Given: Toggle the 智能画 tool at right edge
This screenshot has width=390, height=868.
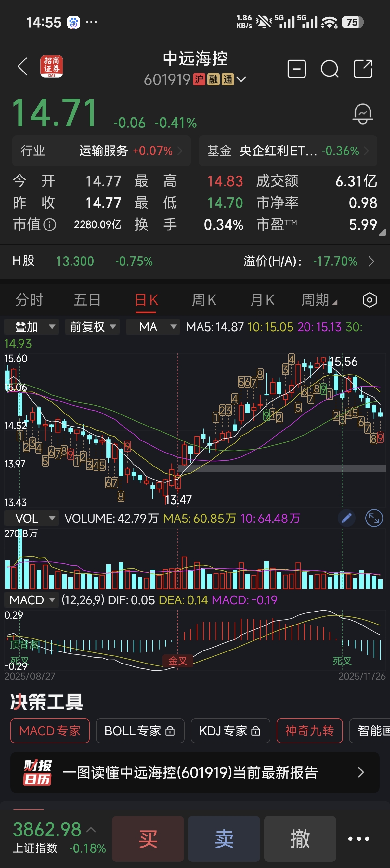Looking at the screenshot, I should pyautogui.click(x=370, y=730).
